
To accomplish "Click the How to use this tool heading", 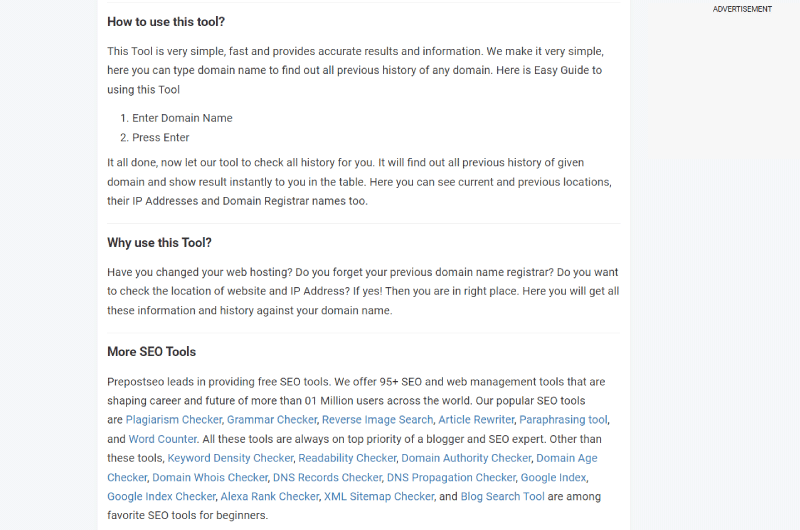I will [x=166, y=22].
